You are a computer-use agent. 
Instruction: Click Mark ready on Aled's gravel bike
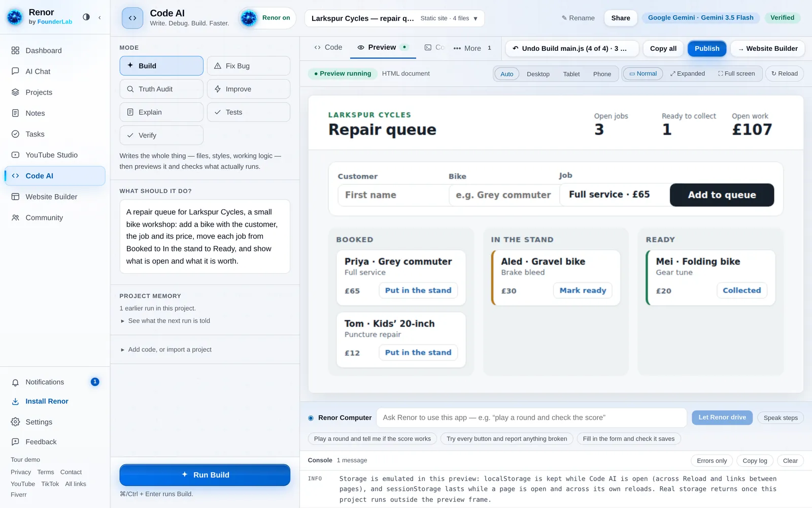click(583, 291)
